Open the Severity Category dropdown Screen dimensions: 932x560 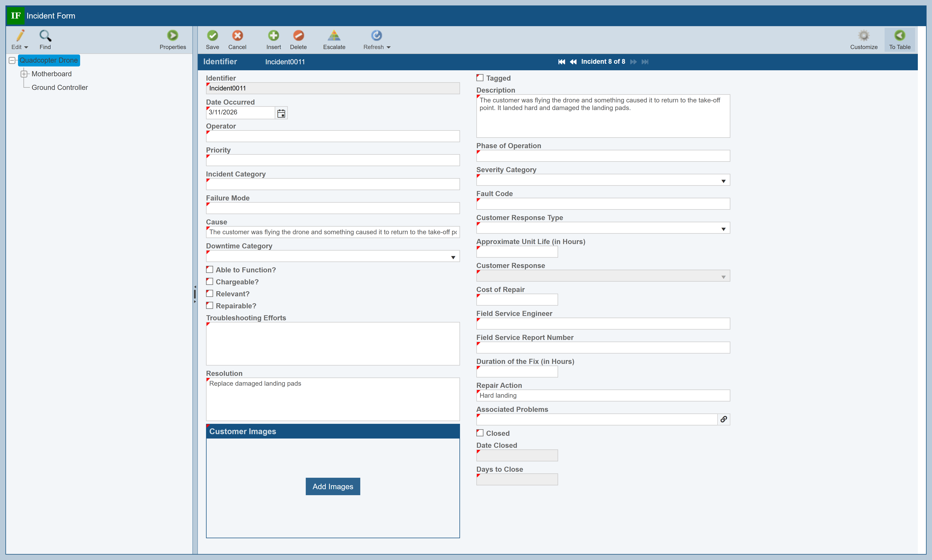pos(723,181)
